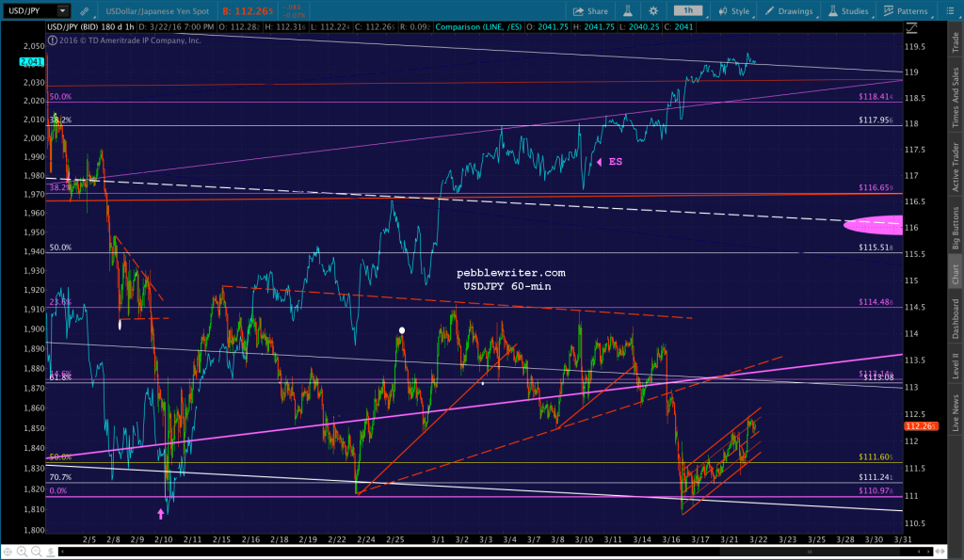Click the magenta ellipse drawing near 116

pyautogui.click(x=873, y=225)
